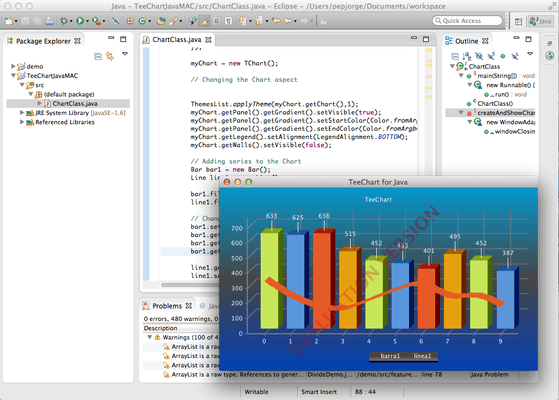Click the Open Type folder icon

[x=161, y=21]
